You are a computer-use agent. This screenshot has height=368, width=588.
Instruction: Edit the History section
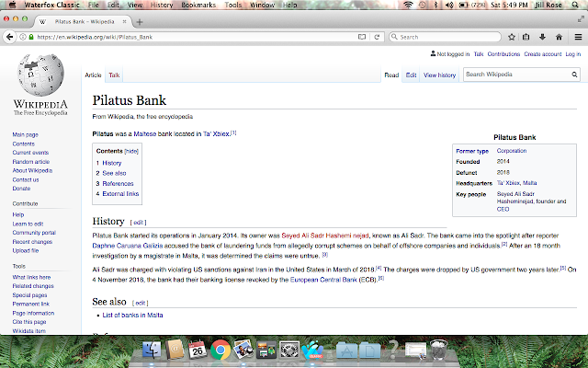click(x=139, y=223)
